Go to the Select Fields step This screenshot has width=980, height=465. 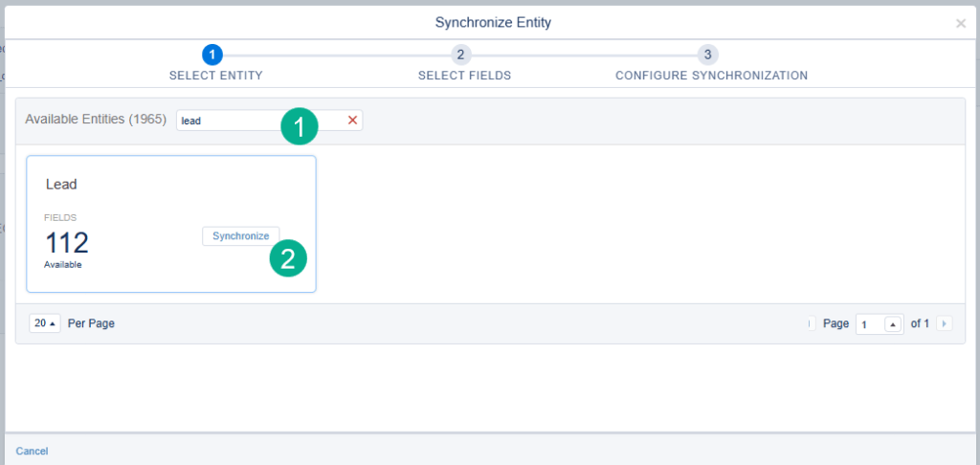click(x=464, y=76)
